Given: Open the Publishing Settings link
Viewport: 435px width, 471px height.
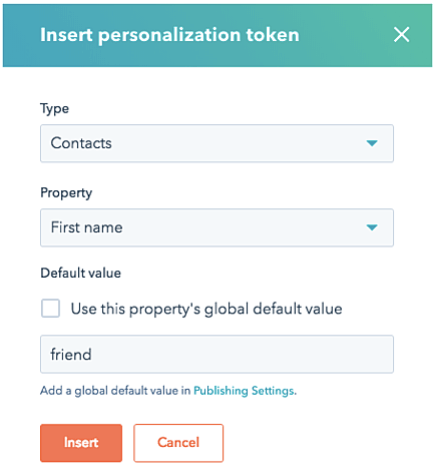Looking at the screenshot, I should [244, 390].
